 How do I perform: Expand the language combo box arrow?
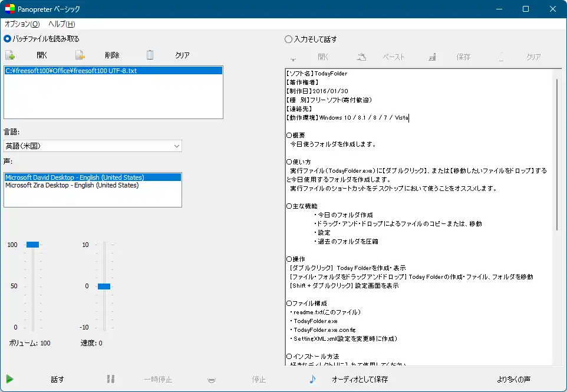click(176, 146)
